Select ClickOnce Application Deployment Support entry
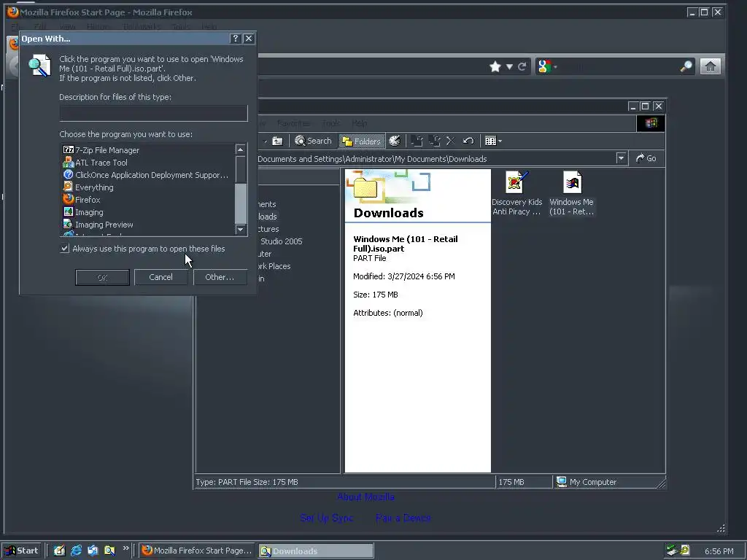This screenshot has width=747, height=560. [x=146, y=175]
